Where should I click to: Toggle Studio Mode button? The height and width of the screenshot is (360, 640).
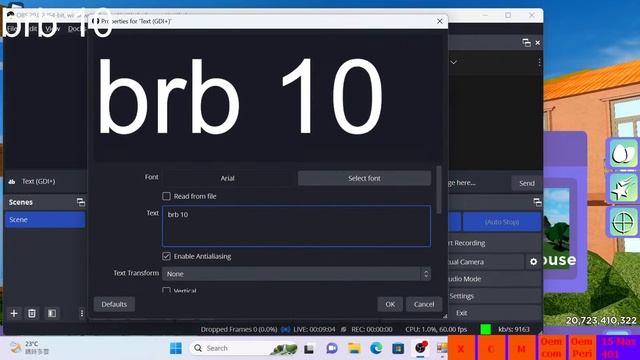point(495,279)
